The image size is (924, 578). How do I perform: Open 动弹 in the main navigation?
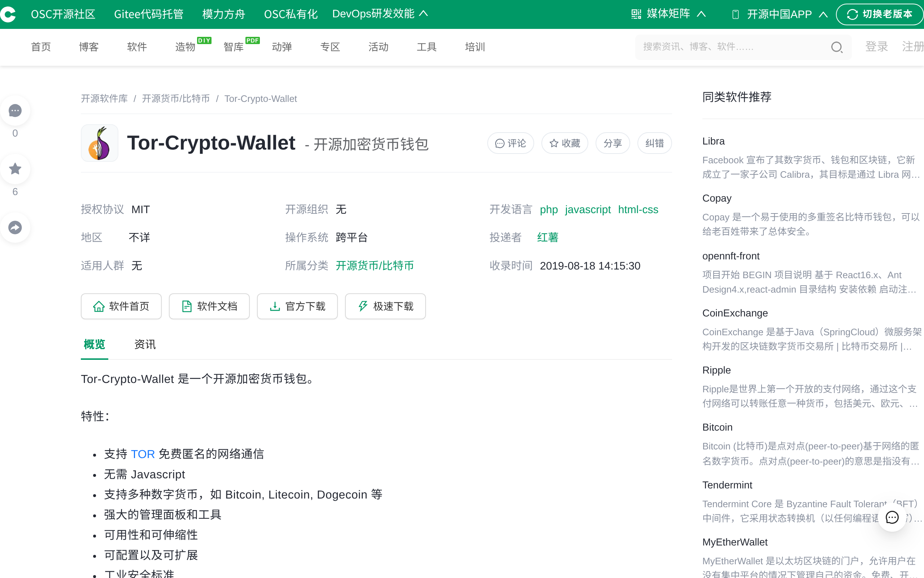pos(282,47)
